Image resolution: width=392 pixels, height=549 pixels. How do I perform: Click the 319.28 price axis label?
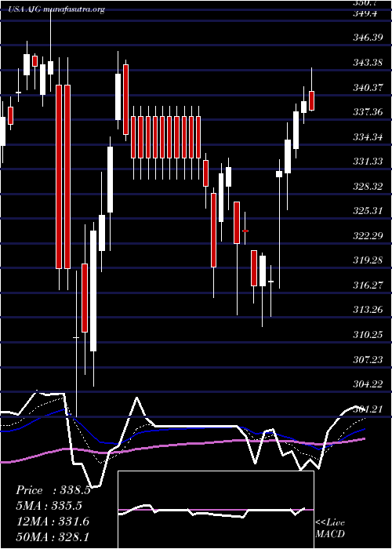tap(368, 261)
